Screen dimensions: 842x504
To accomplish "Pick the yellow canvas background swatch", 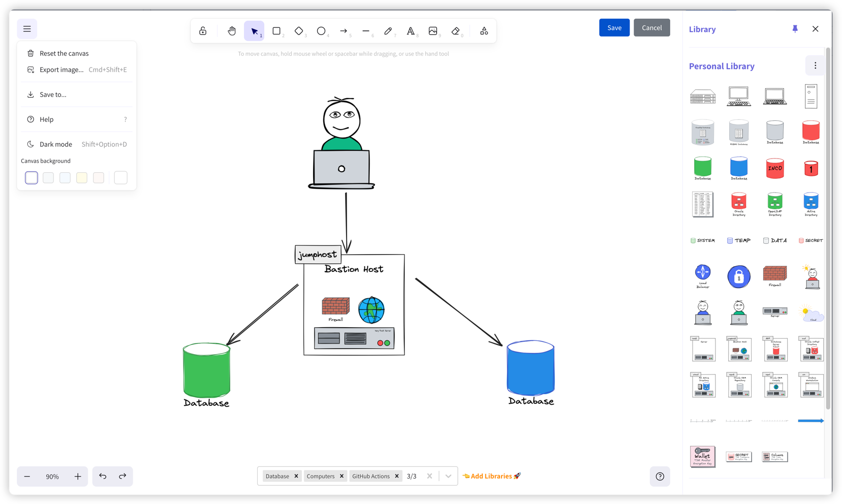I will (81, 177).
